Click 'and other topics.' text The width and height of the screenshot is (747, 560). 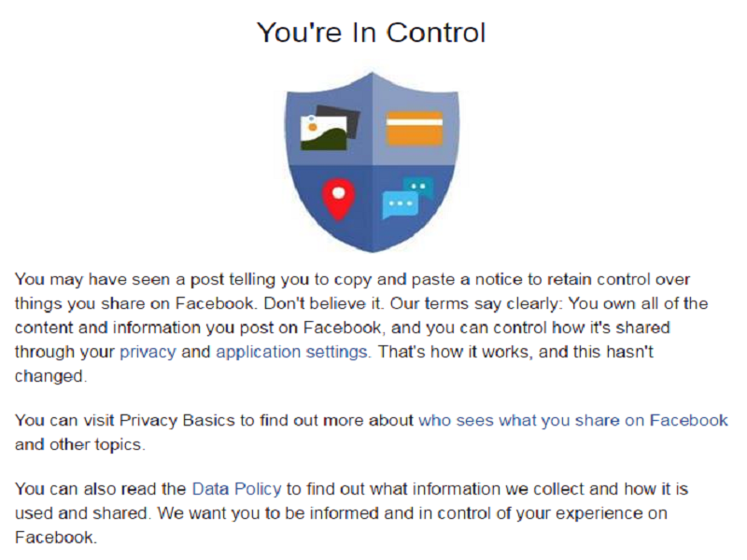click(79, 445)
